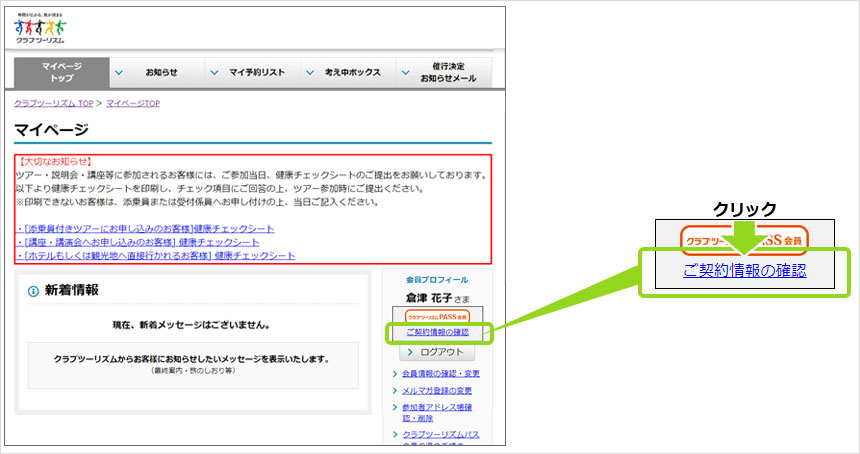This screenshot has width=860, height=454.
Task: Click the enlarged PASS会員 badge in callout
Action: click(743, 241)
